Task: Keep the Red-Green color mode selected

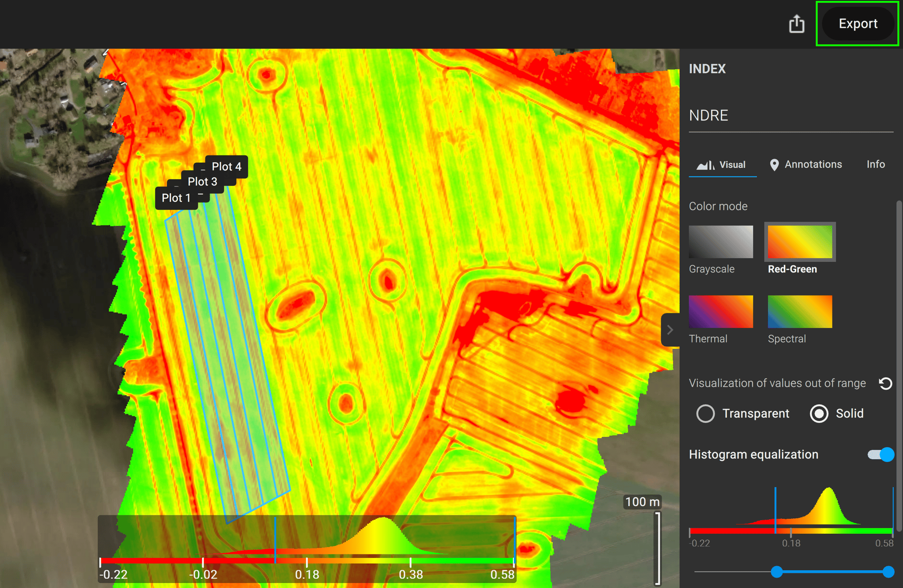Action: point(799,242)
